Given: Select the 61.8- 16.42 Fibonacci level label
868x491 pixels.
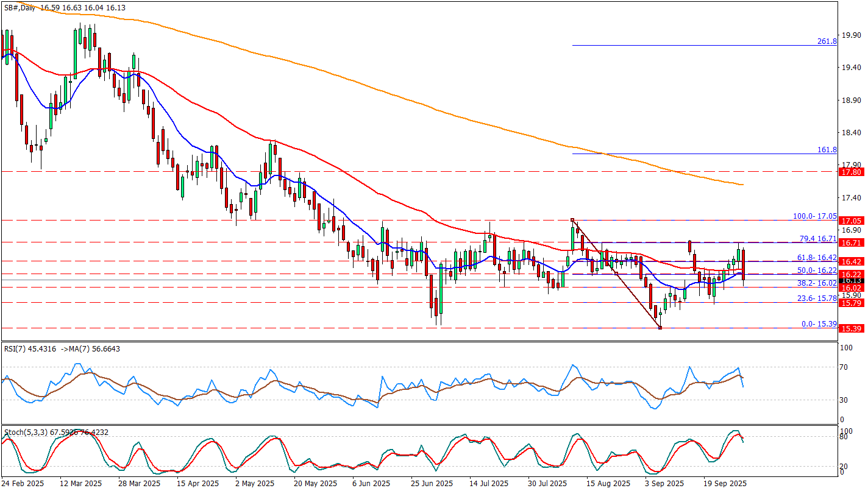Looking at the screenshot, I should 817,257.
